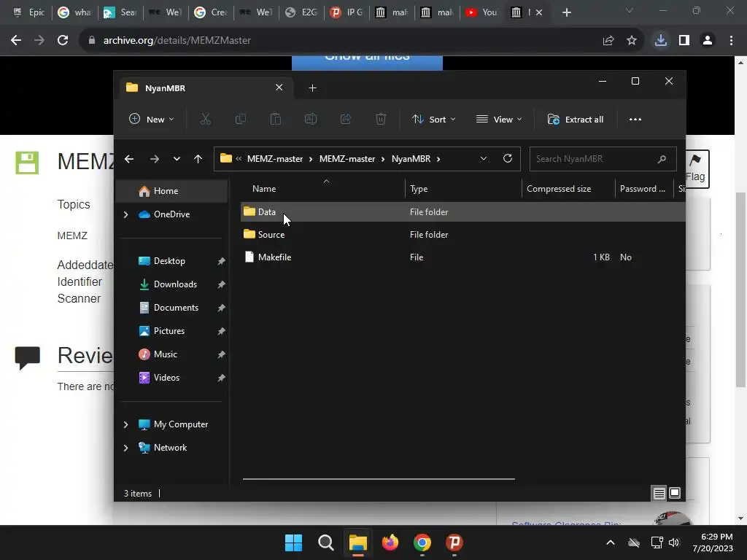Open taskbar Search magnifier

point(326,542)
